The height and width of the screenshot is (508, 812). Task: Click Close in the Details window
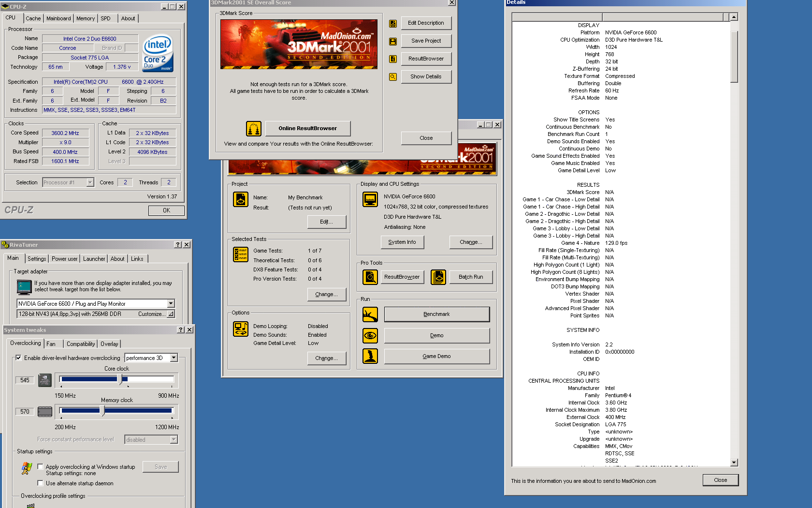tap(721, 480)
